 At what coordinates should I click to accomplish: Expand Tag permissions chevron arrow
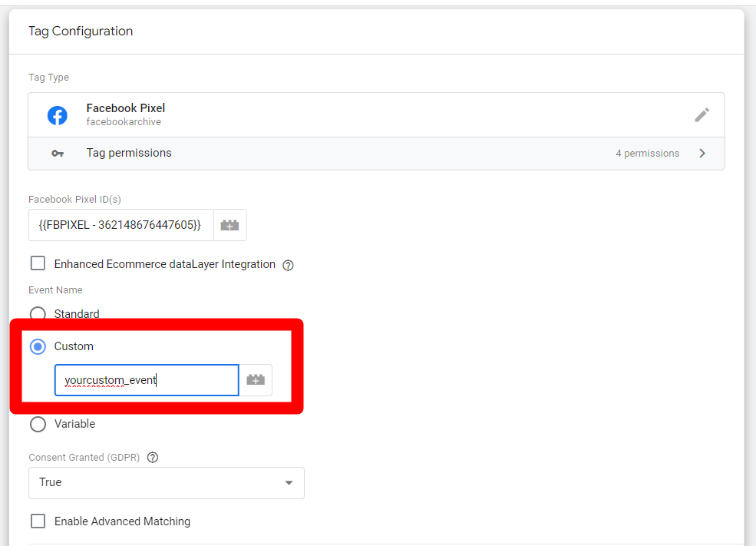tap(702, 154)
